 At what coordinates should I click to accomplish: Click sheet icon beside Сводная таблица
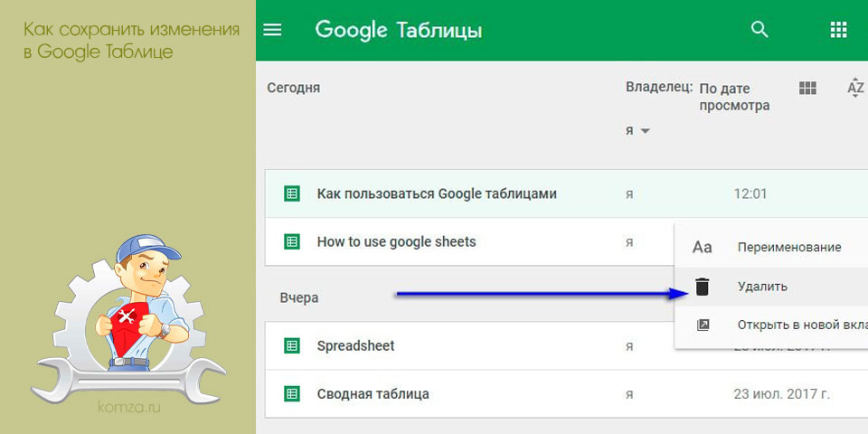tap(292, 393)
